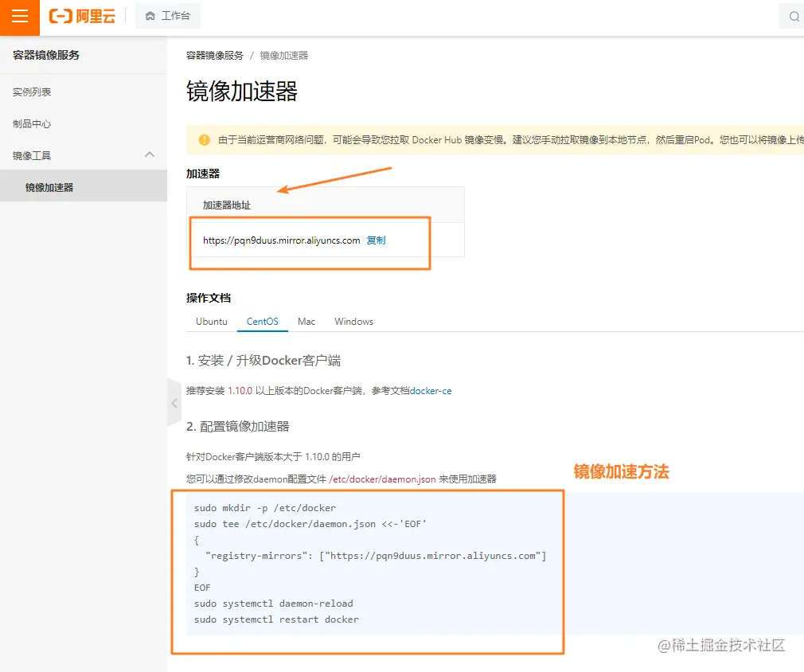Switch to the CentOS tab

pos(262,322)
